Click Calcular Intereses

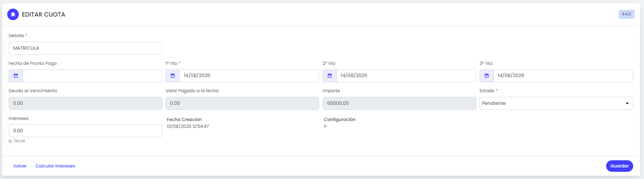click(x=55, y=166)
